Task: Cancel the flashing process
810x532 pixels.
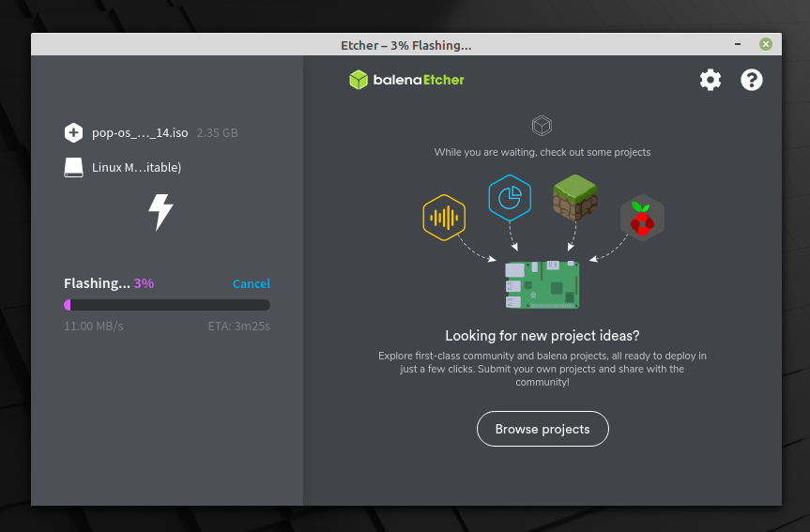Action: (x=251, y=283)
